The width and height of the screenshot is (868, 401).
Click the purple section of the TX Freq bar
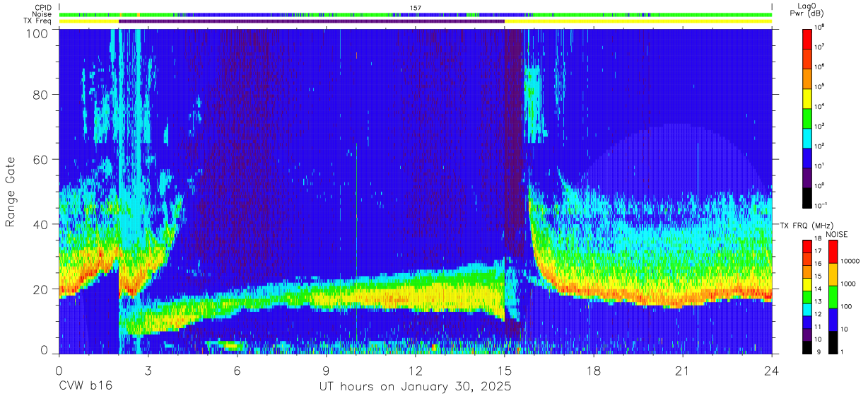(x=311, y=21)
